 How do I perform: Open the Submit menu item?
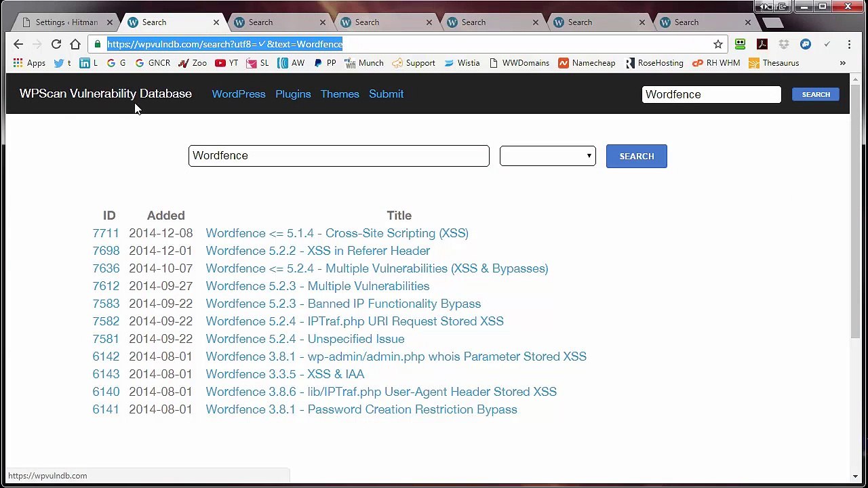pyautogui.click(x=386, y=94)
